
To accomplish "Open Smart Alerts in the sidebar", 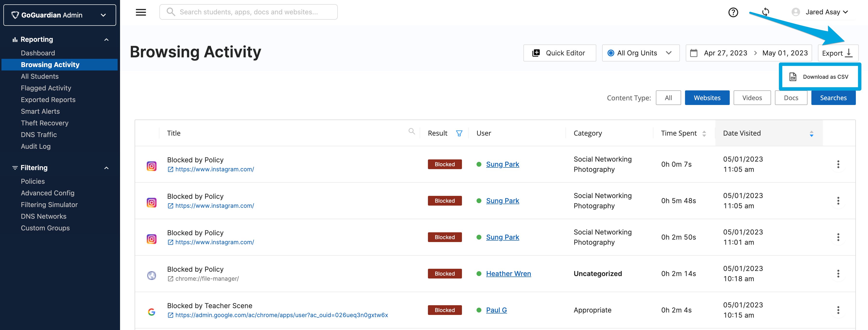I will [40, 111].
